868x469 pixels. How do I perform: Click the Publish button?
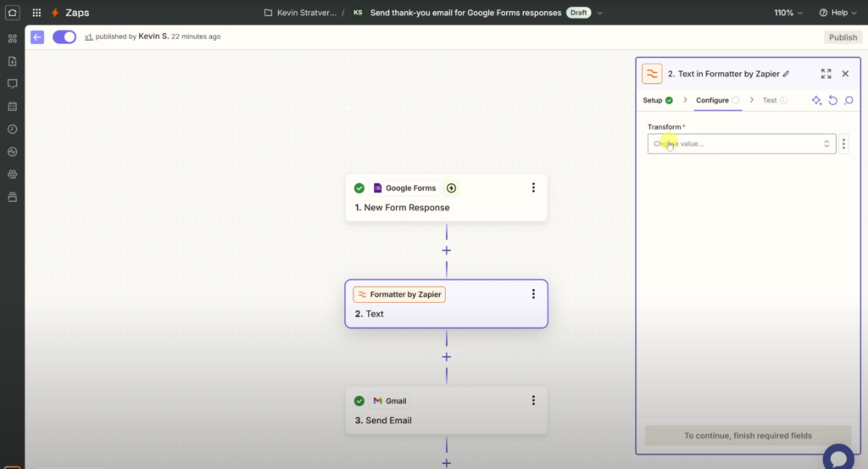click(843, 37)
